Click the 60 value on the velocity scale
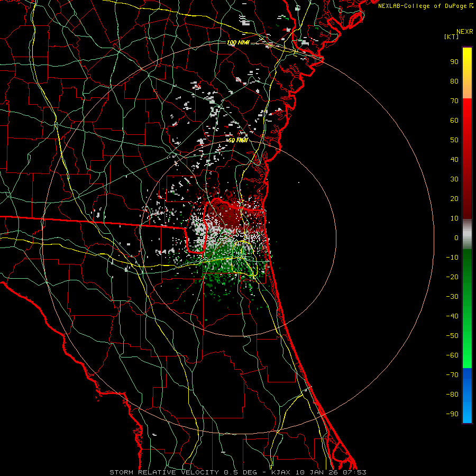Screen dimensions: 476x476 (x=454, y=121)
